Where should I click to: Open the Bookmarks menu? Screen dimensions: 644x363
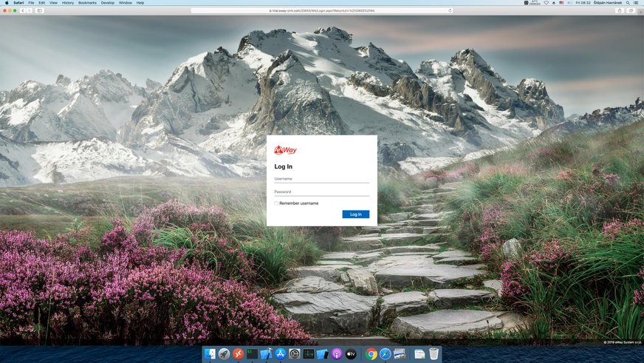pos(87,3)
